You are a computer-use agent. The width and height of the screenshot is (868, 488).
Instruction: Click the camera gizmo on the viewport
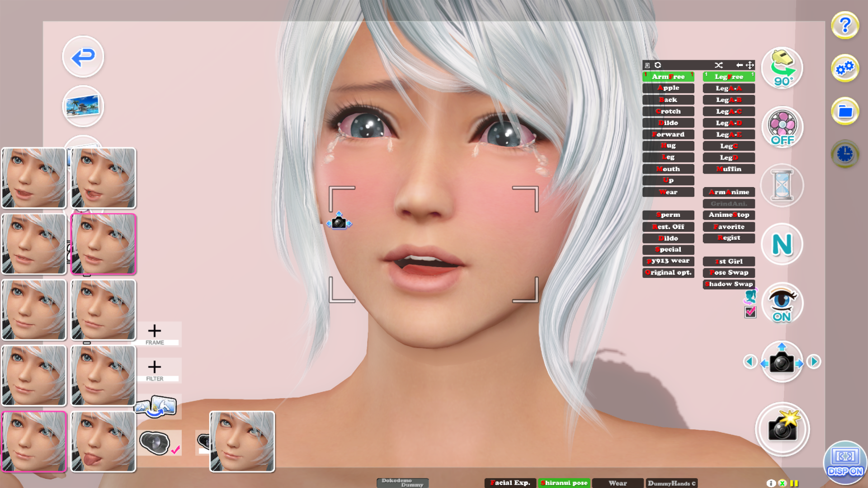[x=339, y=222]
